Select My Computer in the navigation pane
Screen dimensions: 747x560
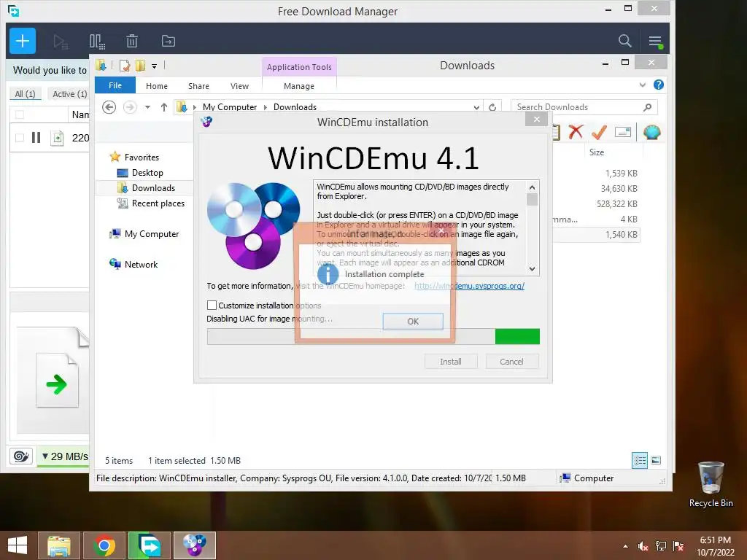tap(152, 234)
